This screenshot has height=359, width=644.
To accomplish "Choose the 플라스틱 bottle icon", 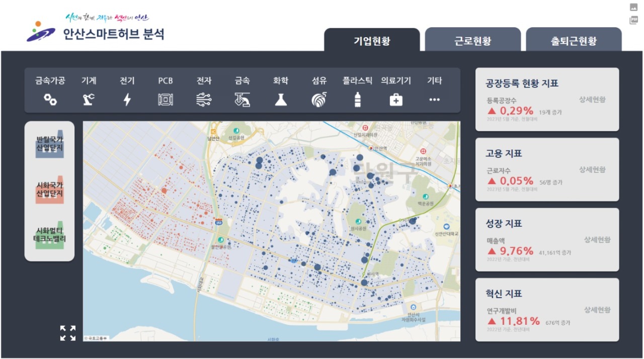I will pos(357,100).
